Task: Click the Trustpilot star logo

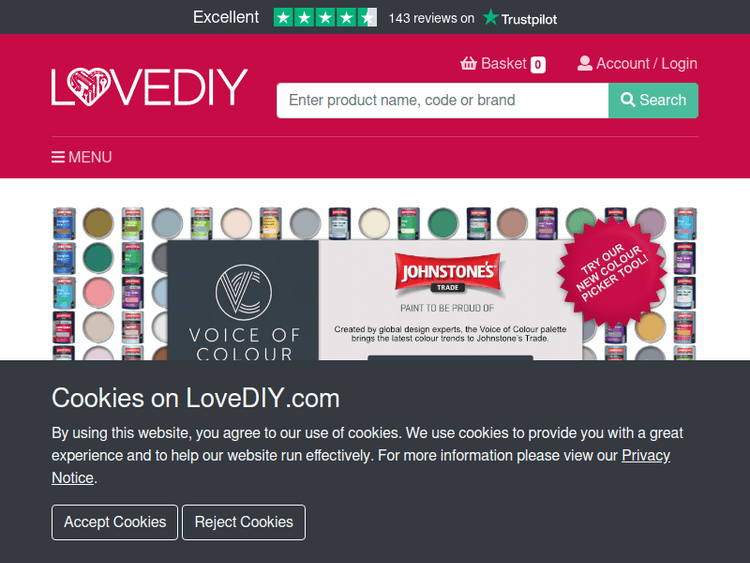Action: 490,17
